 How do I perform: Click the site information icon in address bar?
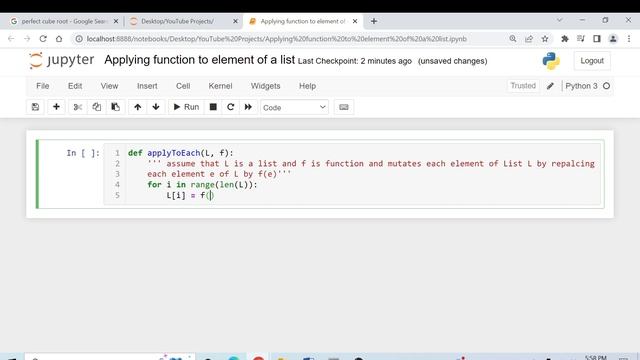(x=79, y=39)
